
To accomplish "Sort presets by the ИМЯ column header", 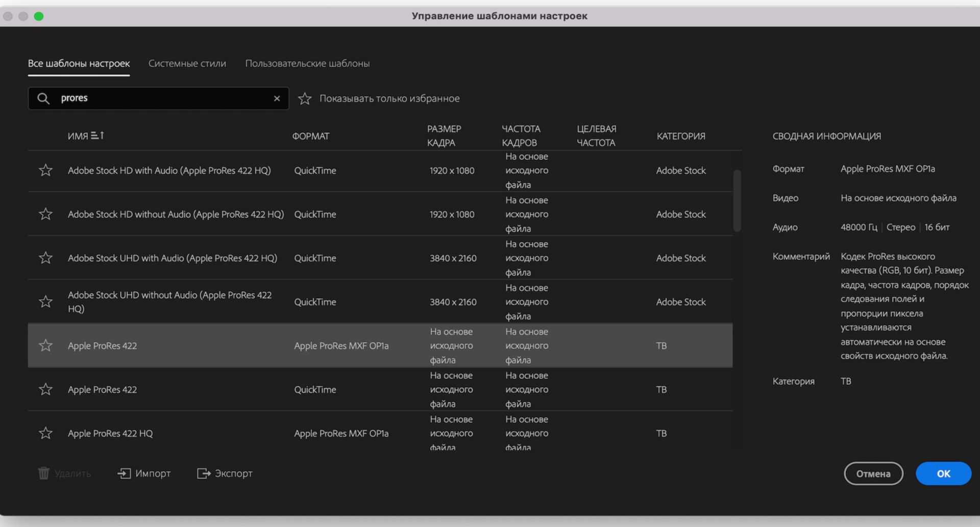I will pyautogui.click(x=86, y=136).
